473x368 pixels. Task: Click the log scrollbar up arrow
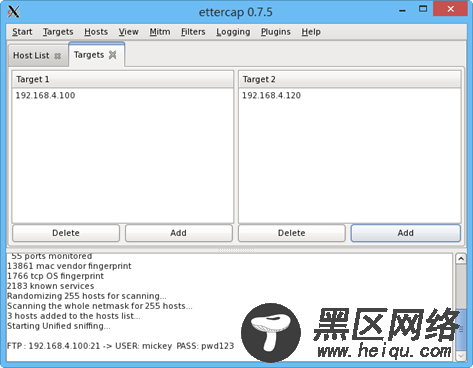click(x=461, y=259)
